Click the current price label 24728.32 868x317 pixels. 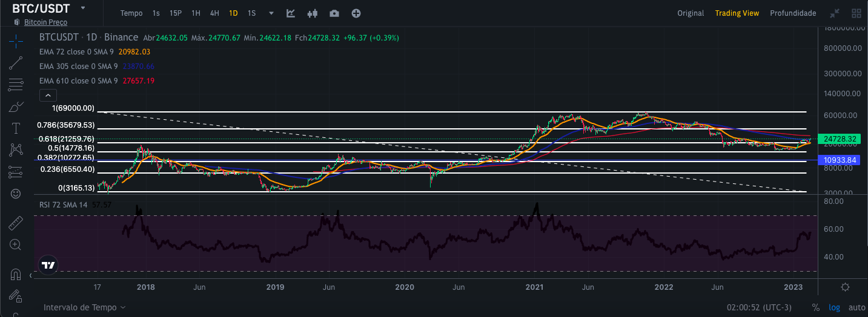click(x=840, y=139)
